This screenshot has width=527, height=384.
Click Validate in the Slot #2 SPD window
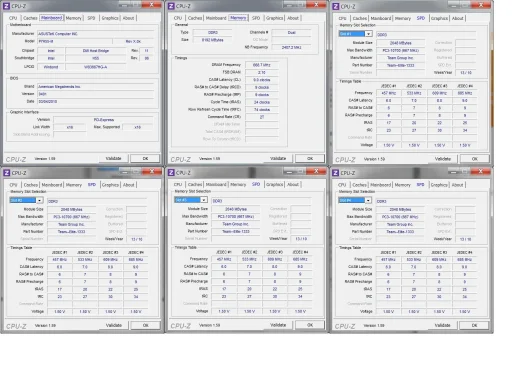114,325
